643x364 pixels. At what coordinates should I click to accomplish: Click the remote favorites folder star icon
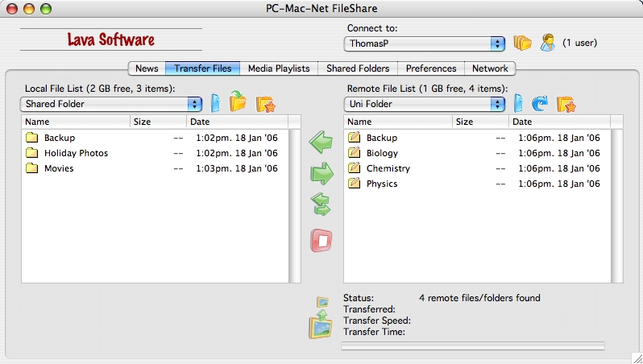[x=566, y=104]
